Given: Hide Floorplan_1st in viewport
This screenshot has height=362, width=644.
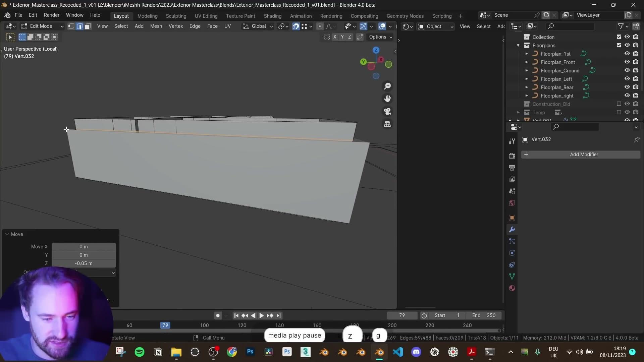Looking at the screenshot, I should tap(627, 54).
